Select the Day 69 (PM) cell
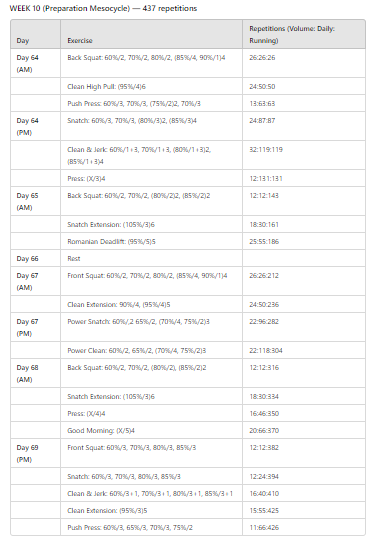This screenshot has height=539, width=368. pos(35,453)
